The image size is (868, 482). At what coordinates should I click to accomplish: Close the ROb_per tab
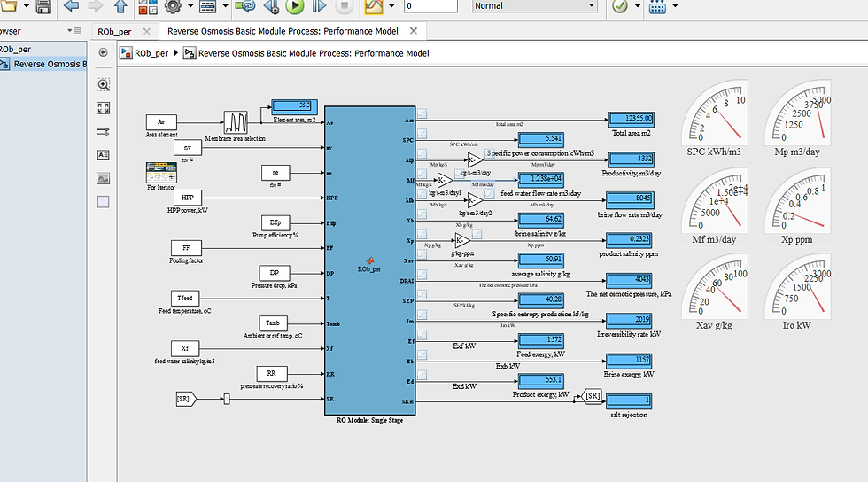[147, 32]
